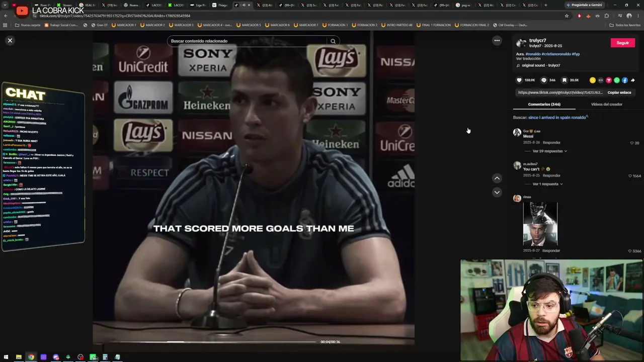The image size is (644, 362).
Task: Open MARCADOR 1 bookmark
Action: tap(124, 25)
